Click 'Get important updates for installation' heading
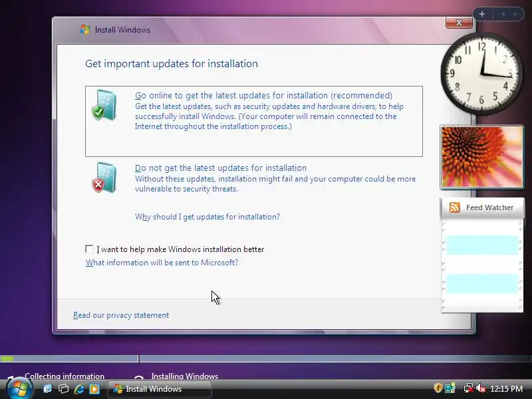Viewport: 532px width, 399px height. [172, 64]
